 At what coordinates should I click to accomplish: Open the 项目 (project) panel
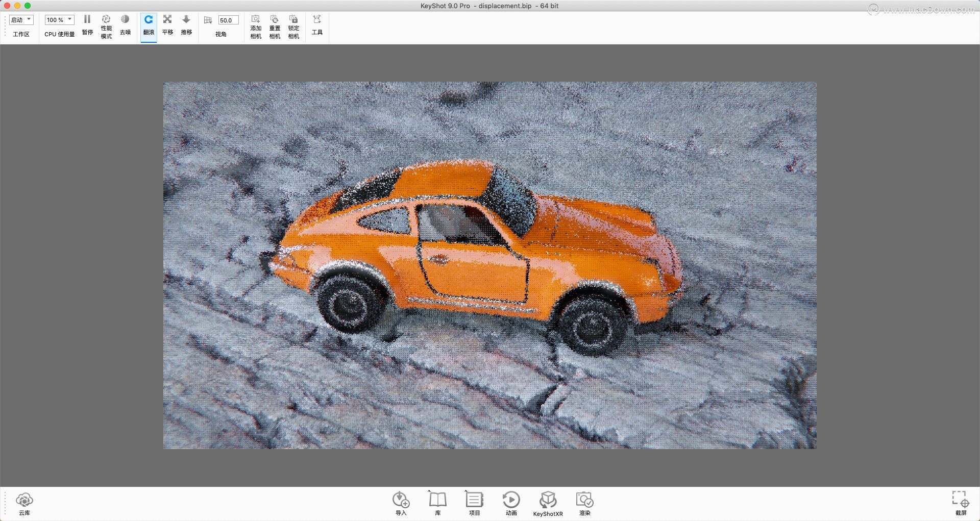pos(474,503)
